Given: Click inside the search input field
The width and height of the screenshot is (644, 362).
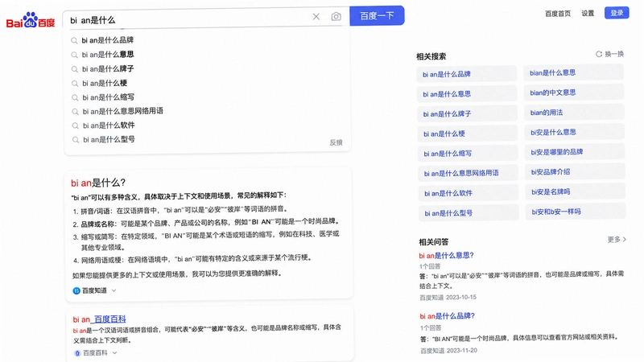Looking at the screenshot, I should (x=189, y=19).
